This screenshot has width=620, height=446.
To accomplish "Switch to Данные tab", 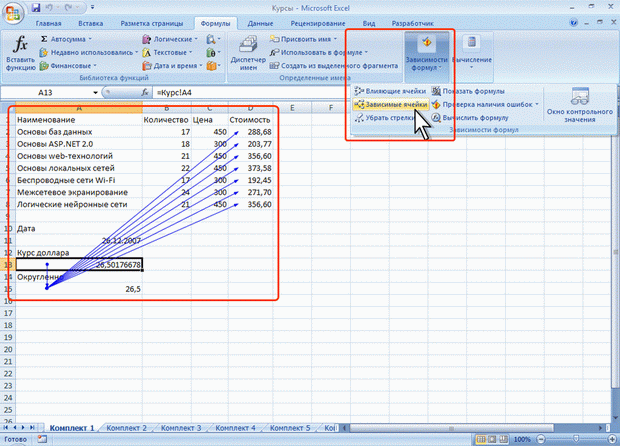I will tap(260, 23).
